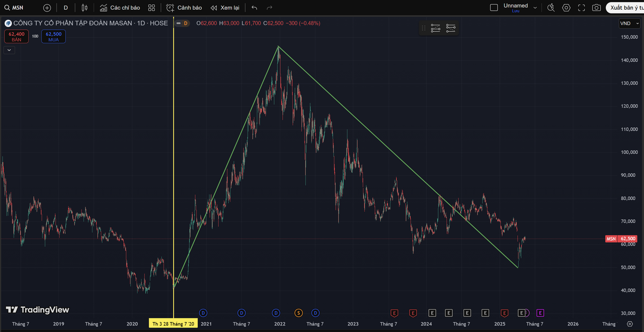
Task: Click the red 62,400 BÁN sell button
Action: 17,36
